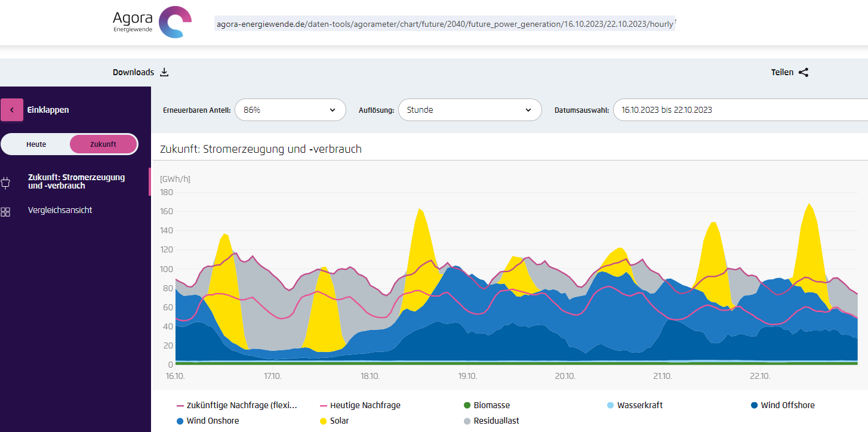Click the grid icon for Vergleichsansicht
This screenshot has height=432, width=868.
pyautogui.click(x=6, y=212)
